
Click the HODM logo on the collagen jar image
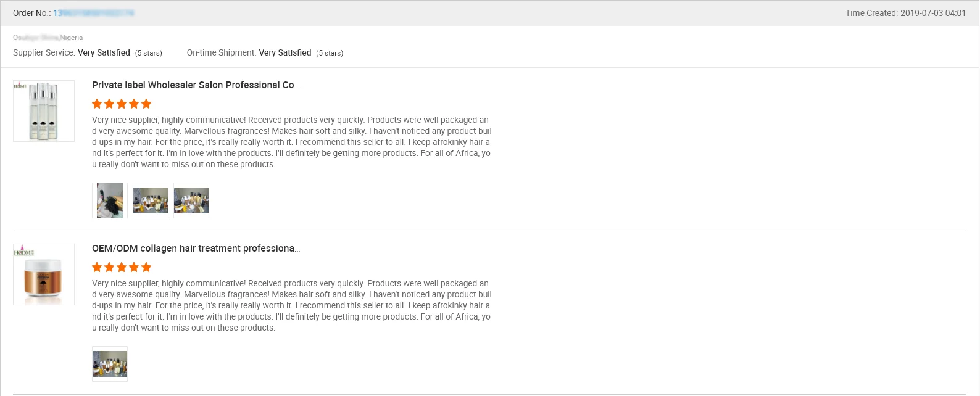coord(23,252)
